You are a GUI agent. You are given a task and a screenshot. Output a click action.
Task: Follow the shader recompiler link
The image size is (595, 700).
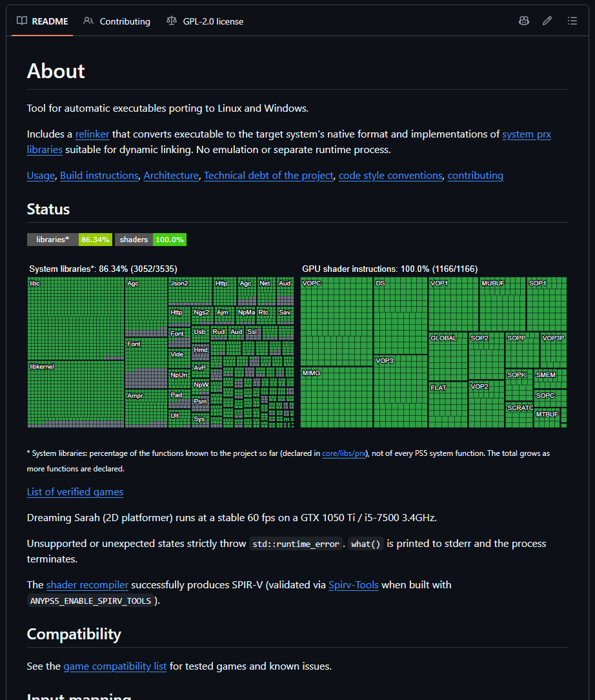tap(87, 585)
